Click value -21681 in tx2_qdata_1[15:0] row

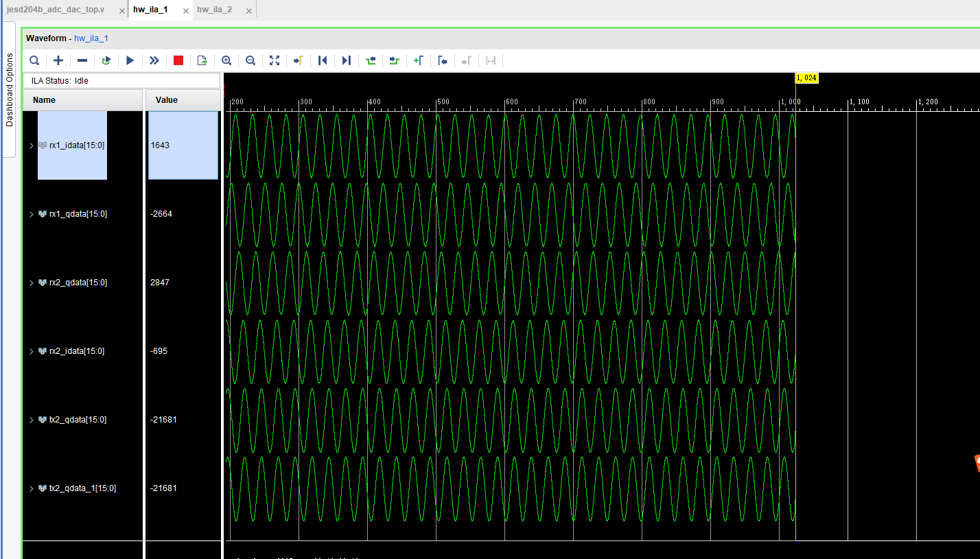pyautogui.click(x=163, y=488)
